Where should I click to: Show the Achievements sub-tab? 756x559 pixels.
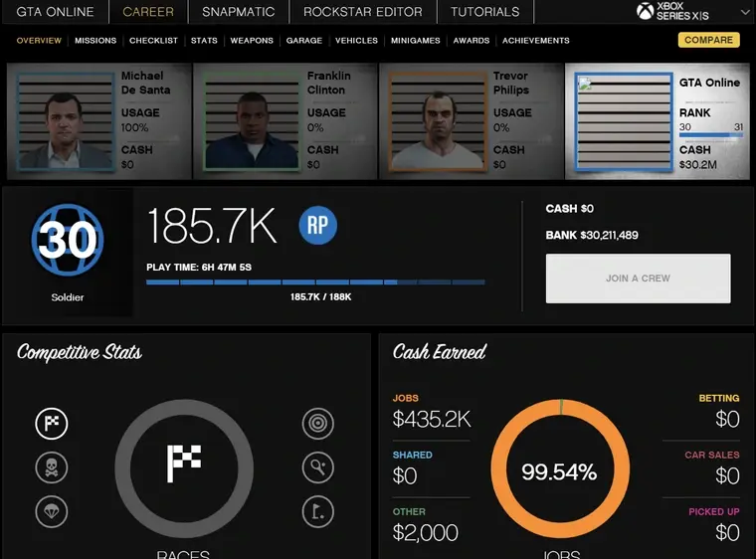click(x=535, y=41)
